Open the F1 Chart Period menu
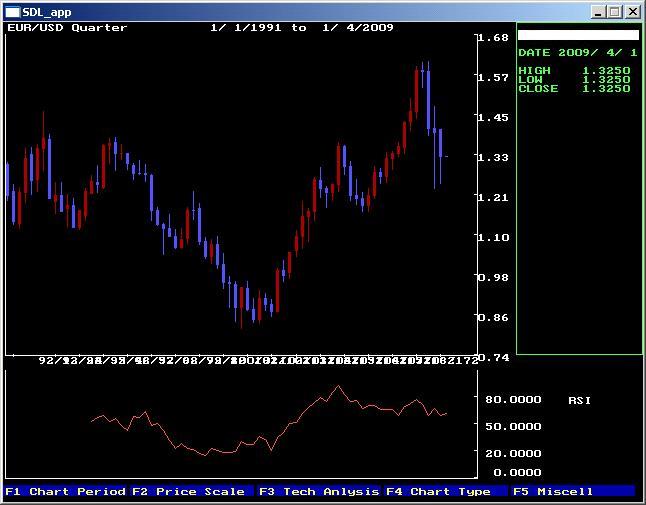 66,491
